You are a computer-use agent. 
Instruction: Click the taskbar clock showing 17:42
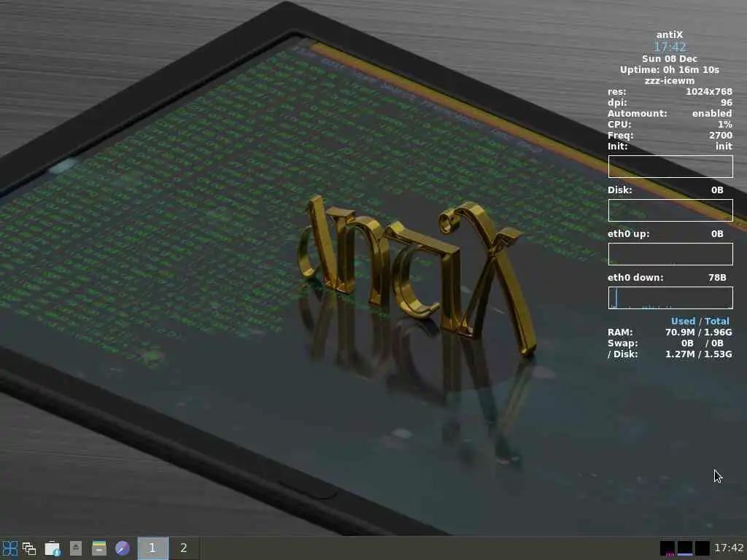point(729,548)
